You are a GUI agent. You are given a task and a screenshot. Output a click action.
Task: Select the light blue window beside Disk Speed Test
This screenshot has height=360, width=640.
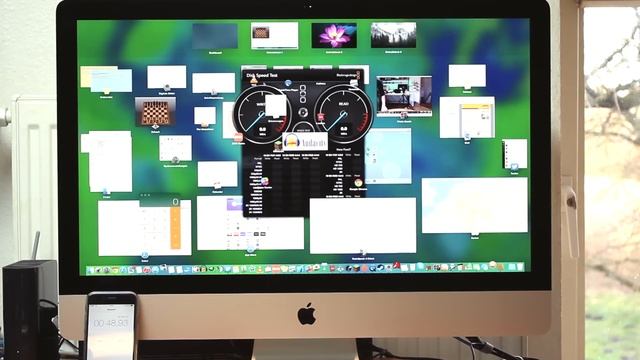[388, 156]
